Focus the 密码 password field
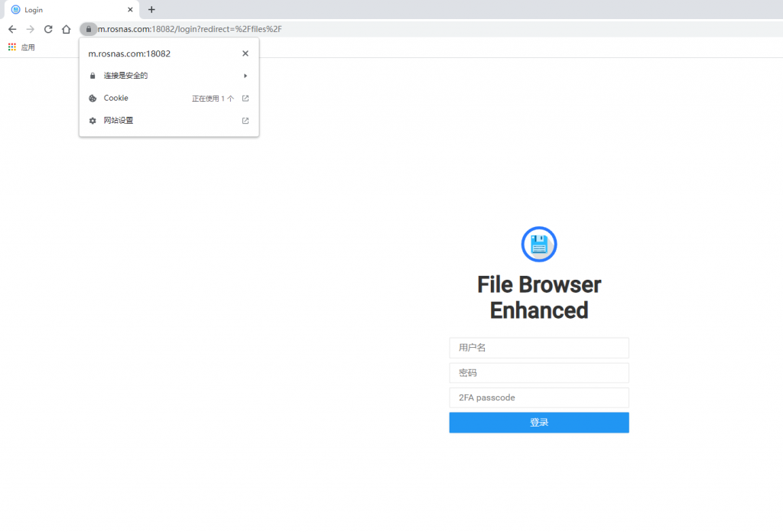Viewport: 783px width, 532px height. 539,373
